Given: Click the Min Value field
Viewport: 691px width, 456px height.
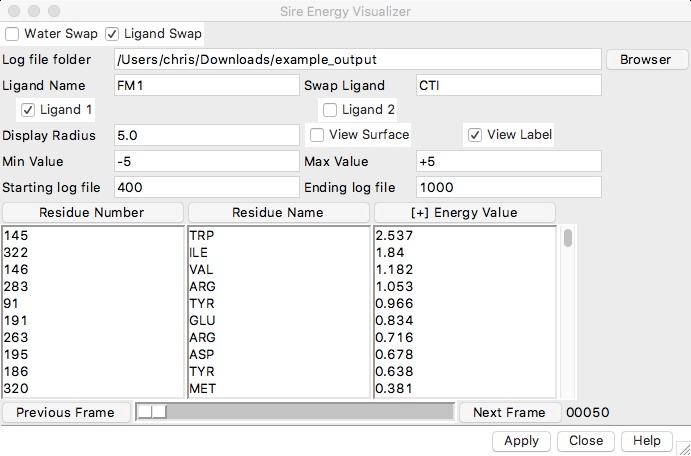Looking at the screenshot, I should pyautogui.click(x=207, y=161).
